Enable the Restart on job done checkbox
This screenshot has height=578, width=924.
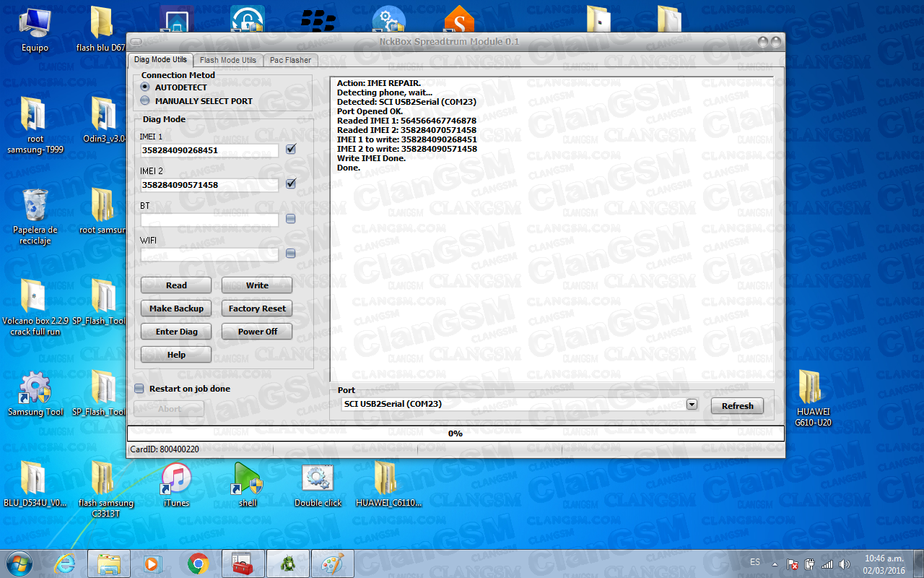click(138, 389)
